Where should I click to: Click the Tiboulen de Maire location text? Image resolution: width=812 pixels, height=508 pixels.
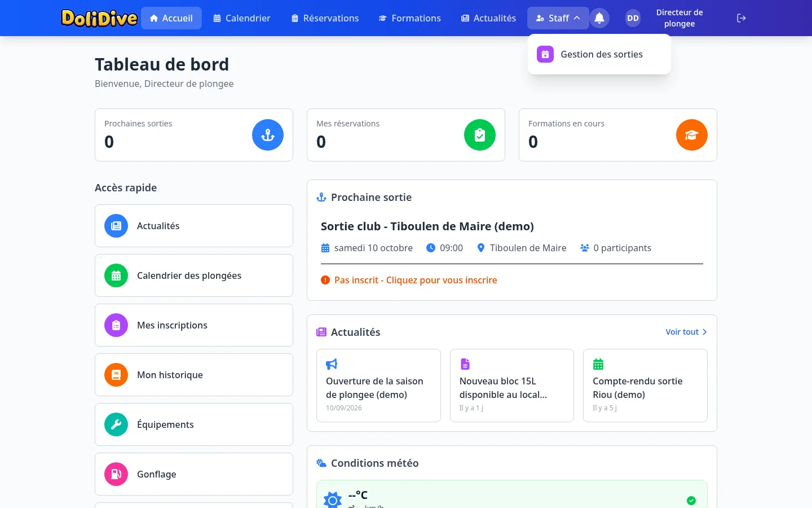pyautogui.click(x=528, y=248)
